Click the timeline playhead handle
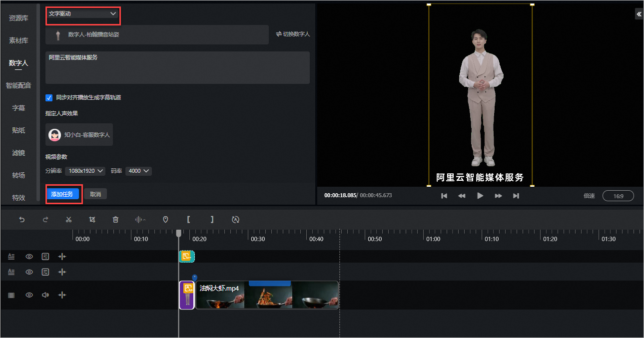This screenshot has height=338, width=644. pyautogui.click(x=178, y=233)
